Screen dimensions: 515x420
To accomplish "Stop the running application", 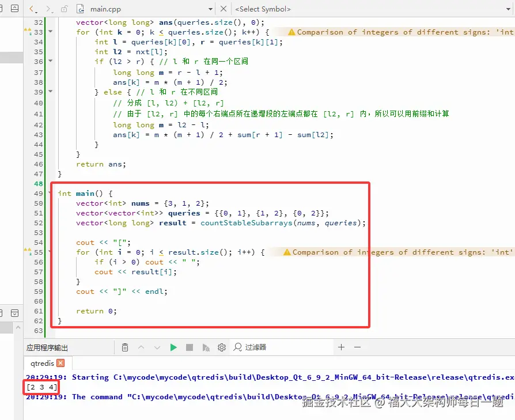I will tap(190, 347).
